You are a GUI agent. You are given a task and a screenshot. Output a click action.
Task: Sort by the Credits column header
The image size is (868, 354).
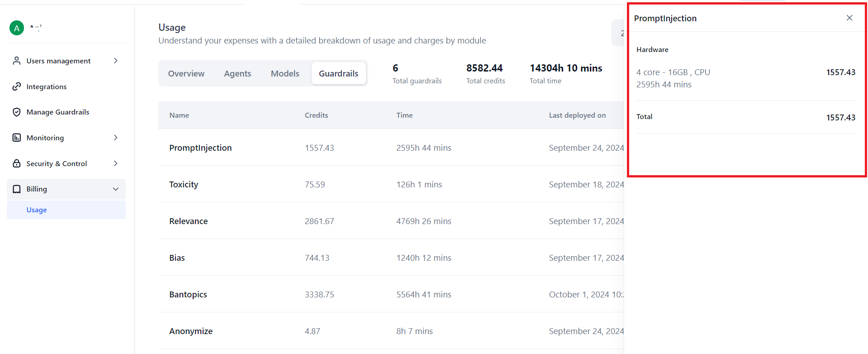pos(316,115)
